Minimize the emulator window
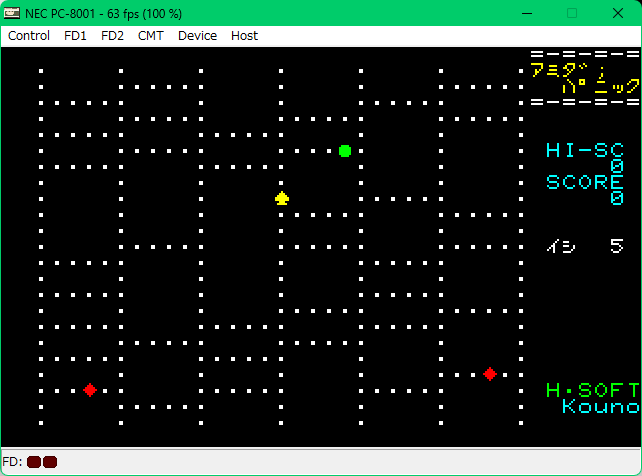 click(x=527, y=13)
